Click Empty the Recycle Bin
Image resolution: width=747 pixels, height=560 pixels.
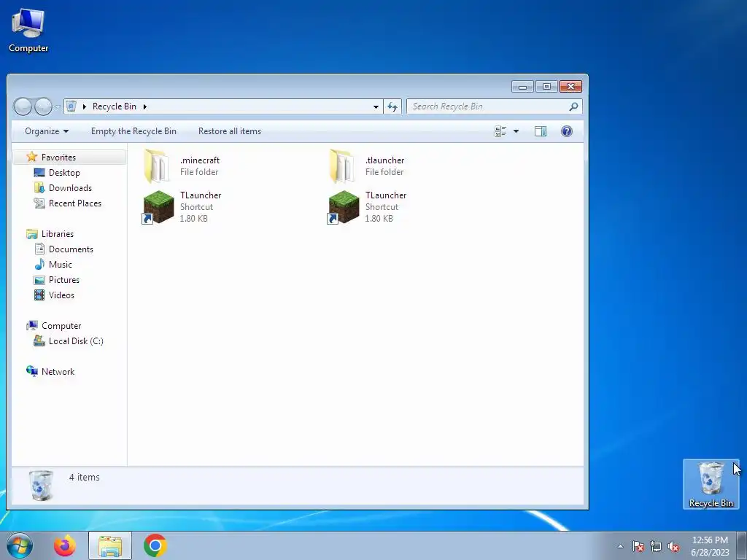(x=133, y=131)
